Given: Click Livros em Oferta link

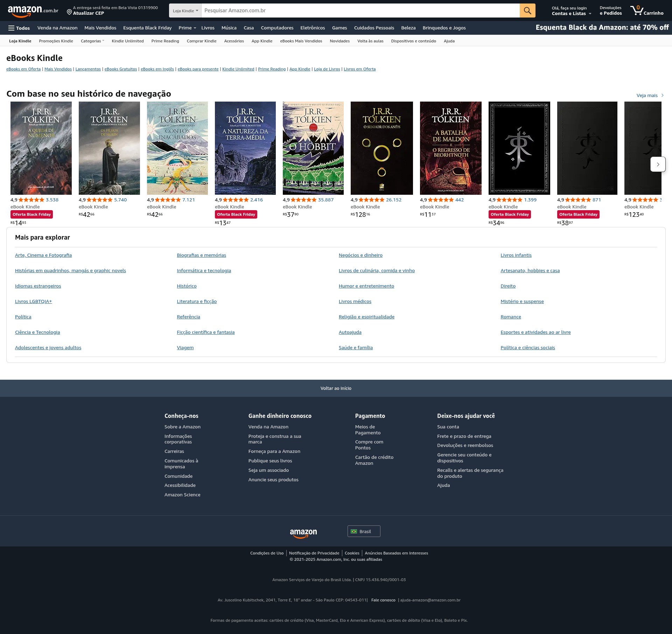Looking at the screenshot, I should coord(359,69).
